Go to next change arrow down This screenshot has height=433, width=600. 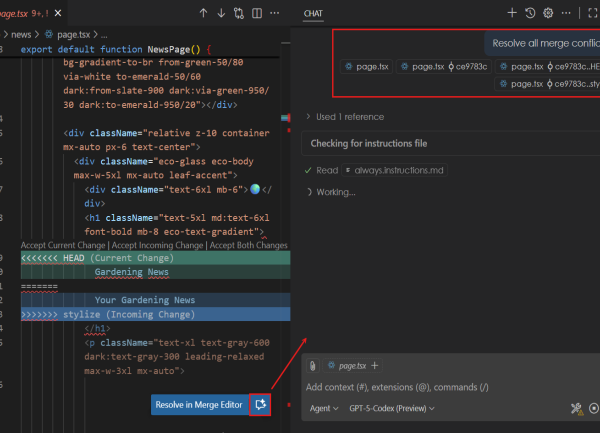point(221,13)
